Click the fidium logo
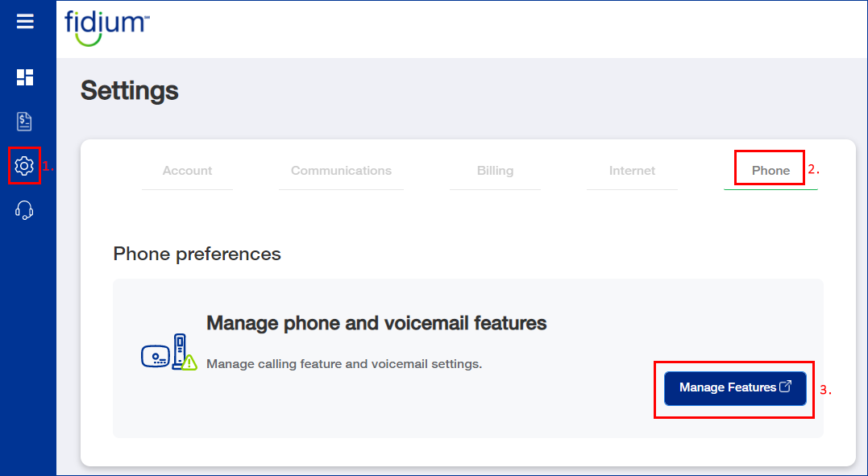Viewport: 868px width, 476px height. [x=107, y=26]
